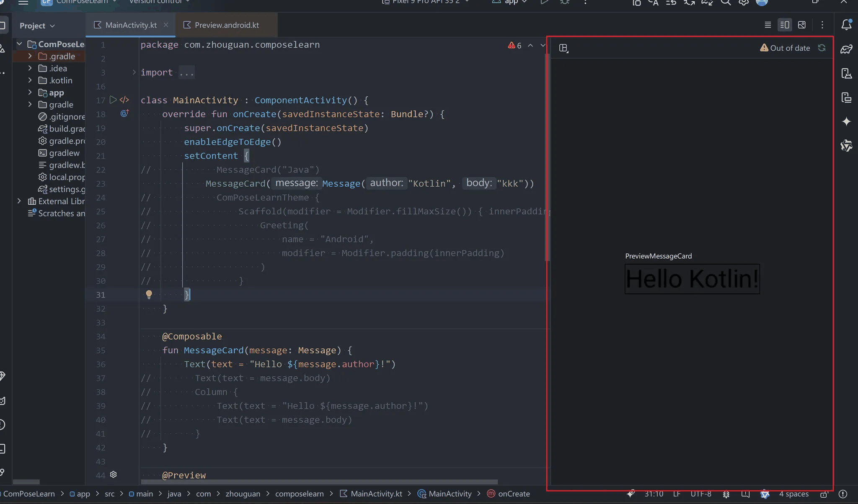Switch to Preview.android.kt tab

(x=226, y=25)
